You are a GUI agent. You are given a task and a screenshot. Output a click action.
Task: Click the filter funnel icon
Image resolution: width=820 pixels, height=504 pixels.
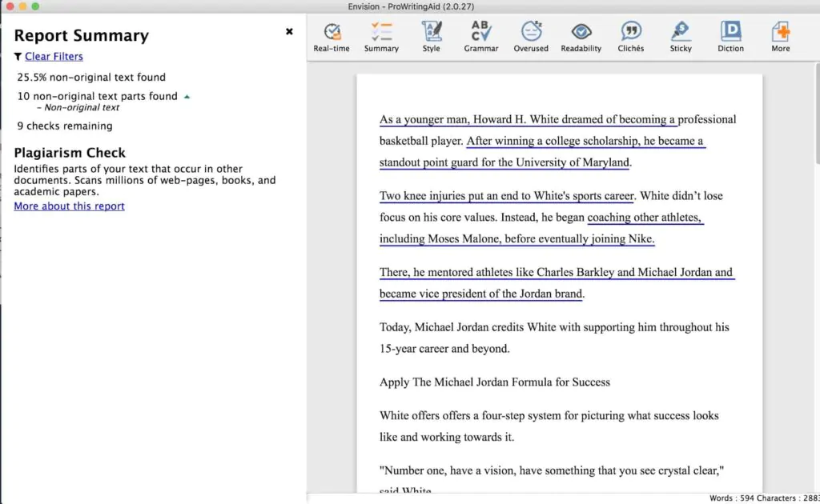(18, 57)
